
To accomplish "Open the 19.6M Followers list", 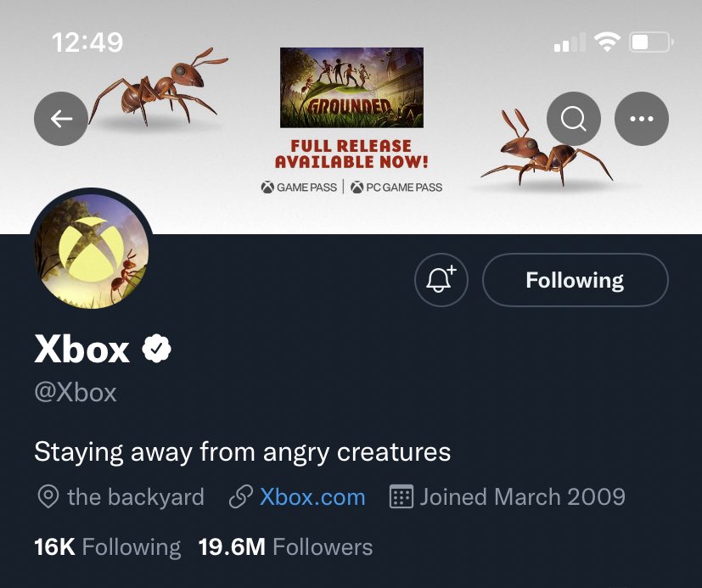I will click(x=285, y=546).
